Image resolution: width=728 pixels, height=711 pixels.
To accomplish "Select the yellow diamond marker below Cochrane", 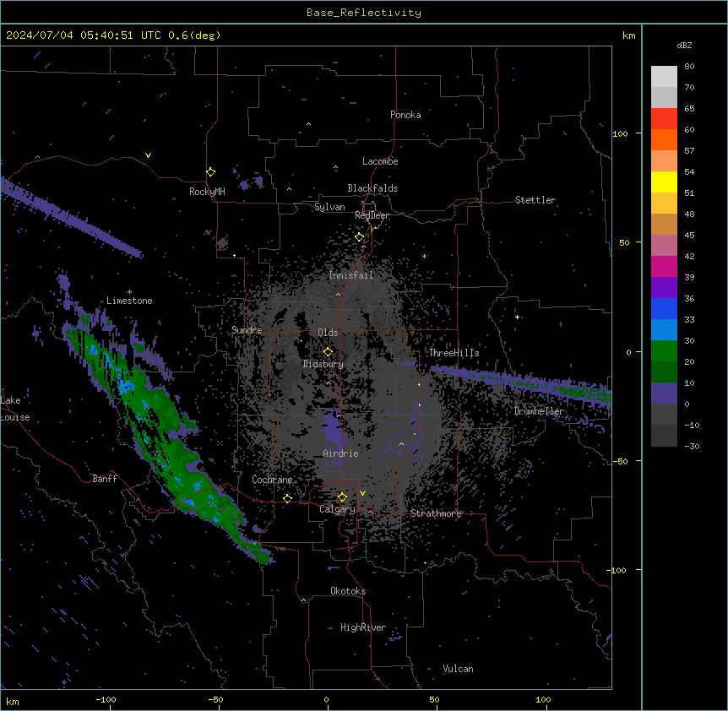I will pos(287,498).
